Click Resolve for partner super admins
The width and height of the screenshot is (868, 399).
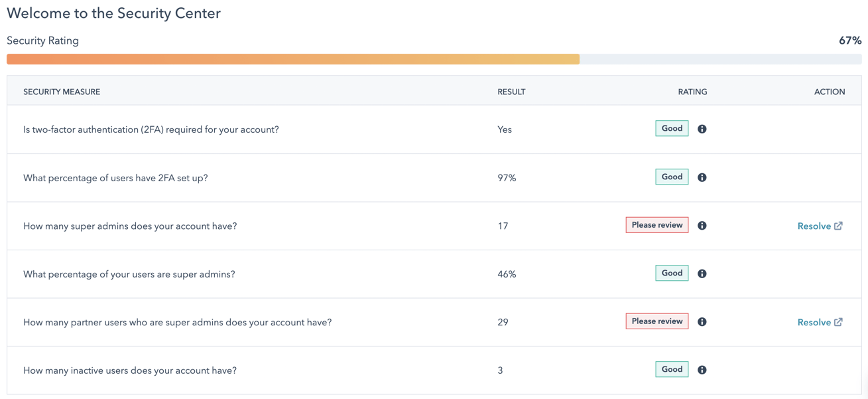pyautogui.click(x=814, y=321)
